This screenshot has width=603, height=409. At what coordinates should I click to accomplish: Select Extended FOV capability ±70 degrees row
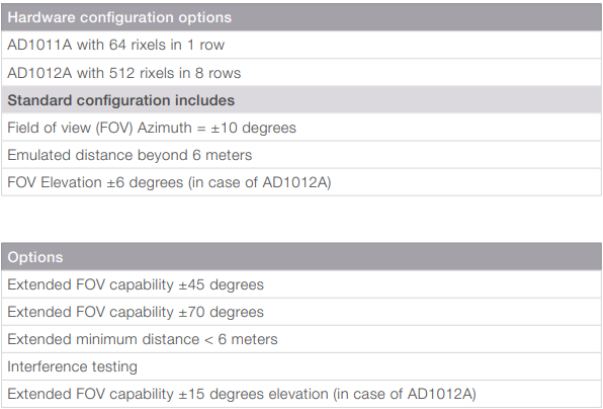click(x=135, y=312)
